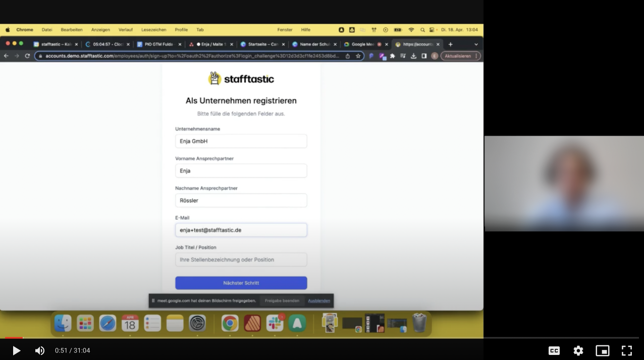
Task: Seek on the video progress bar
Action: (x=322, y=337)
